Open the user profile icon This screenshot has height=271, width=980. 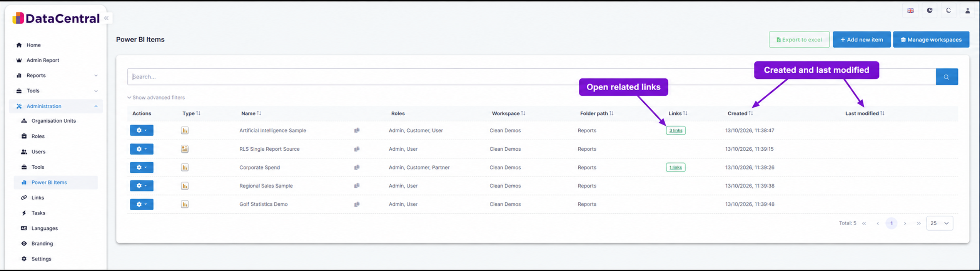[967, 10]
